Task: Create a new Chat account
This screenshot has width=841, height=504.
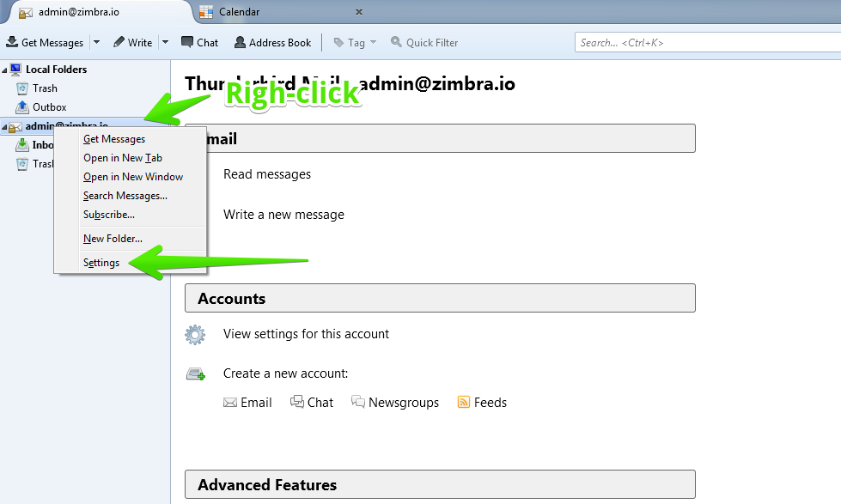Action: click(x=312, y=403)
